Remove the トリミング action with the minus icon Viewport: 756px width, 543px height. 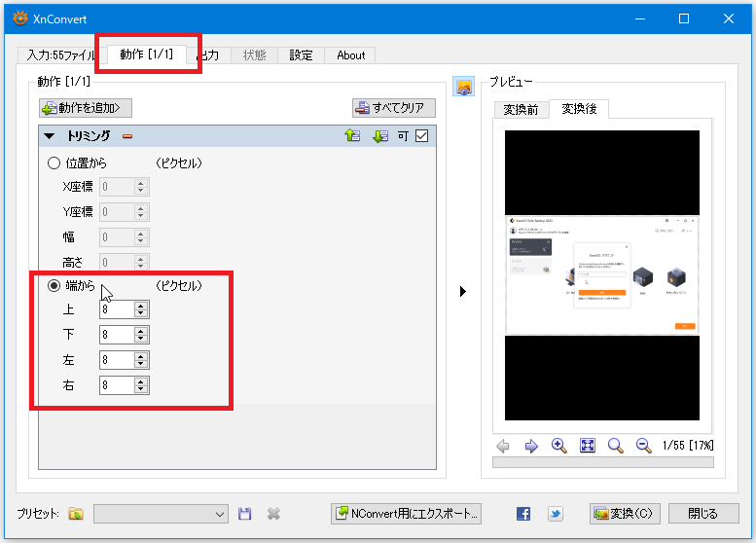click(x=127, y=136)
